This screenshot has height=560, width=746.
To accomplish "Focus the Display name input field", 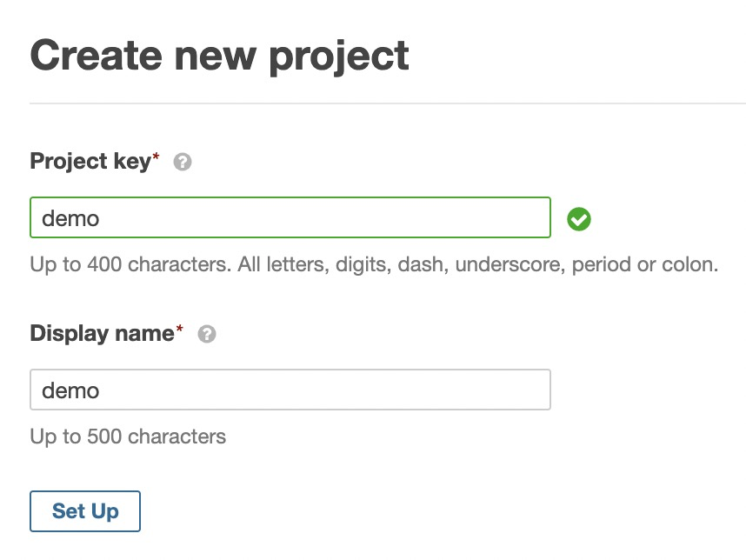I will coord(290,390).
